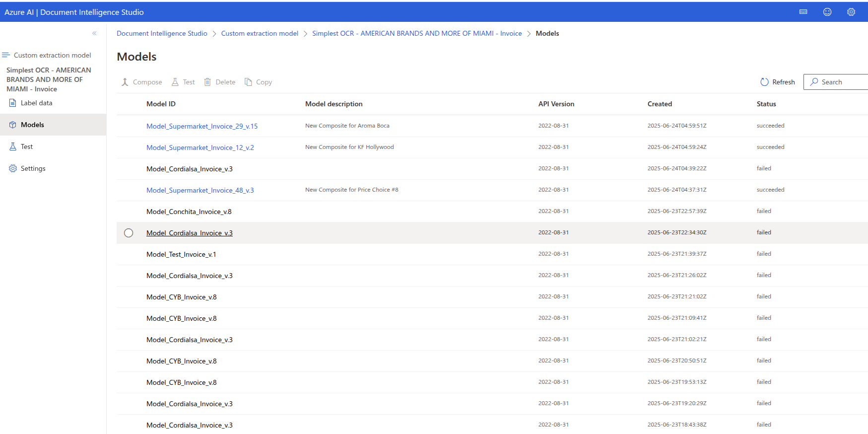Go to Custom extraction model breadcrumb
868x434 pixels.
point(260,33)
